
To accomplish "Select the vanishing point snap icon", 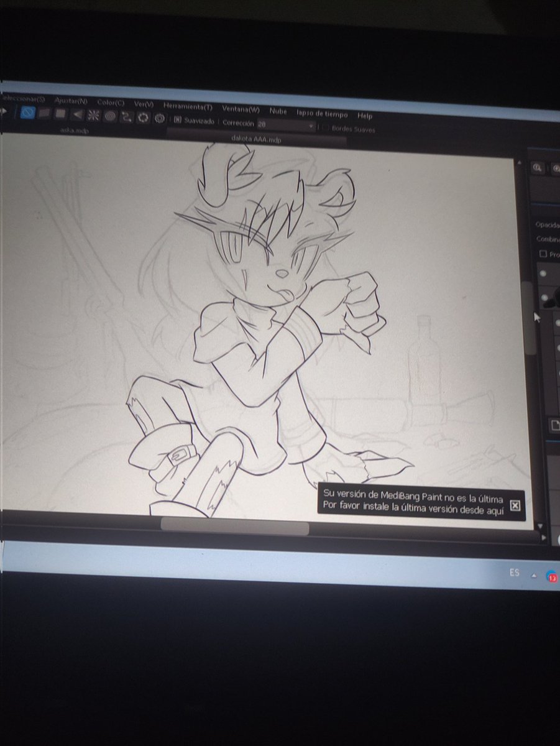I will click(77, 114).
